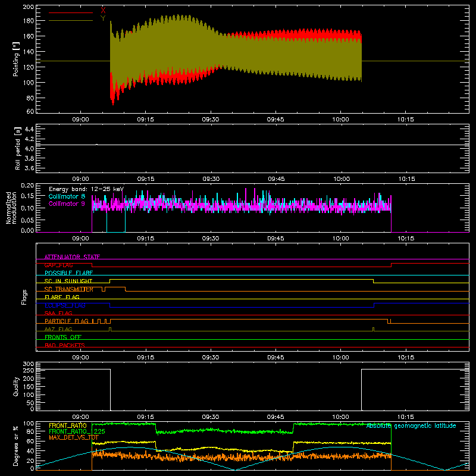Click 10:15 under the Pointing plot
Viewport: 476px width, 476px height.
pyautogui.click(x=406, y=120)
